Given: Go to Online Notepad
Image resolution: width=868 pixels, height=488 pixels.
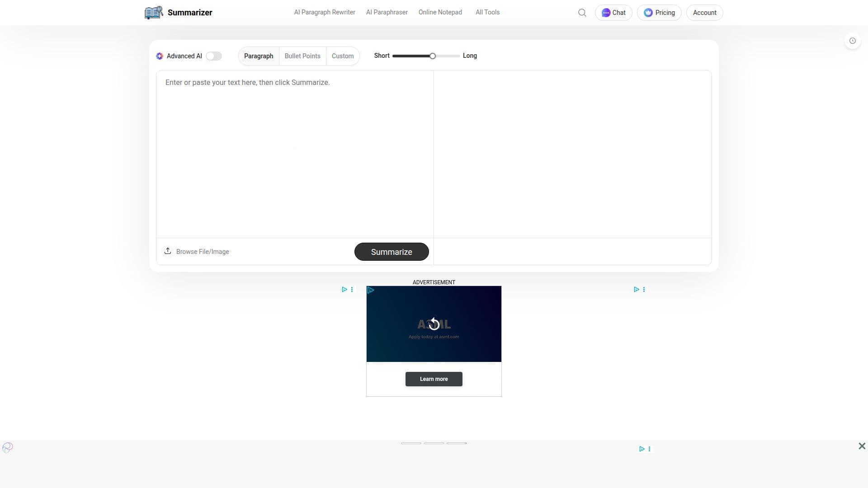Looking at the screenshot, I should click(440, 12).
